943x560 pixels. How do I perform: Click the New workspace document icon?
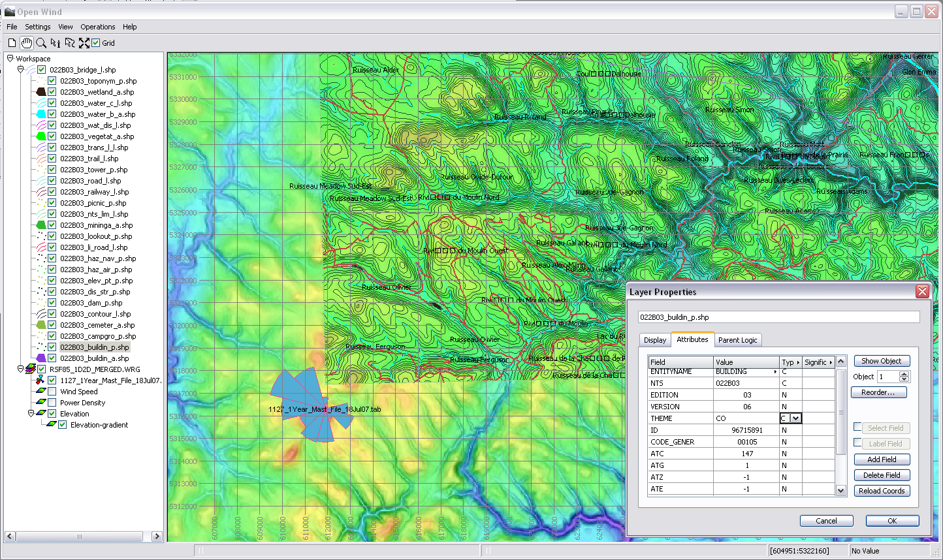tap(12, 43)
